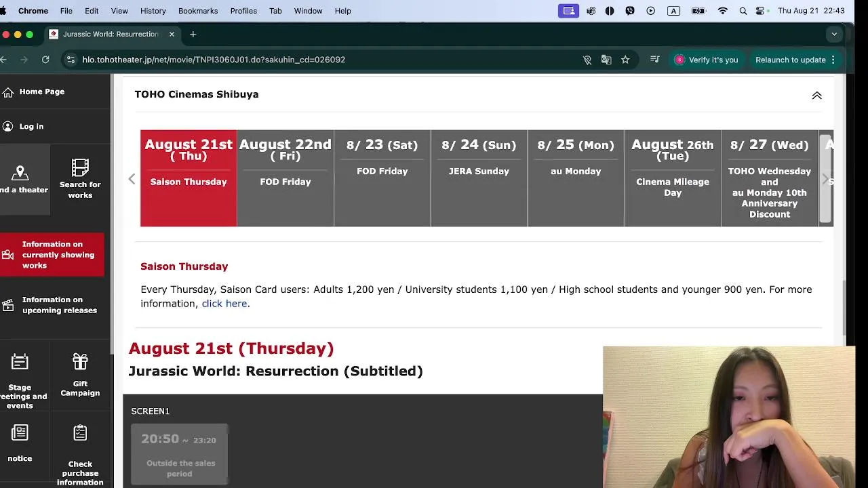Open Information on currently showing works
Screen dimensions: 868x488
coord(52,255)
